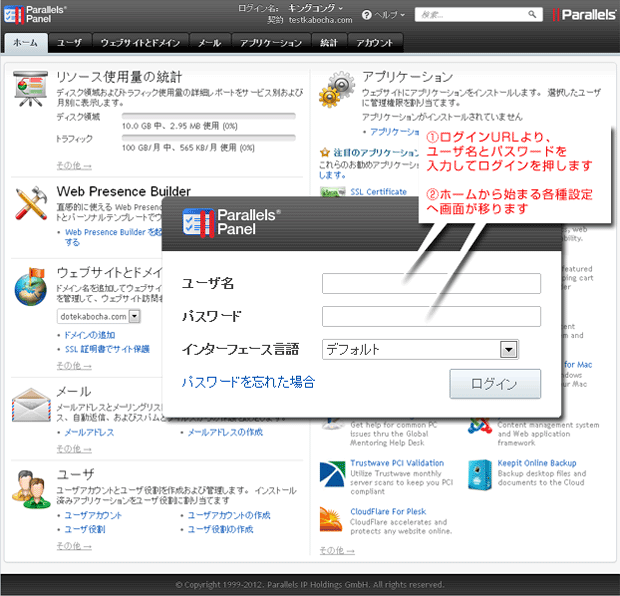
Task: Click the SSL 証明書でサイト保護 link
Action: pos(108,349)
